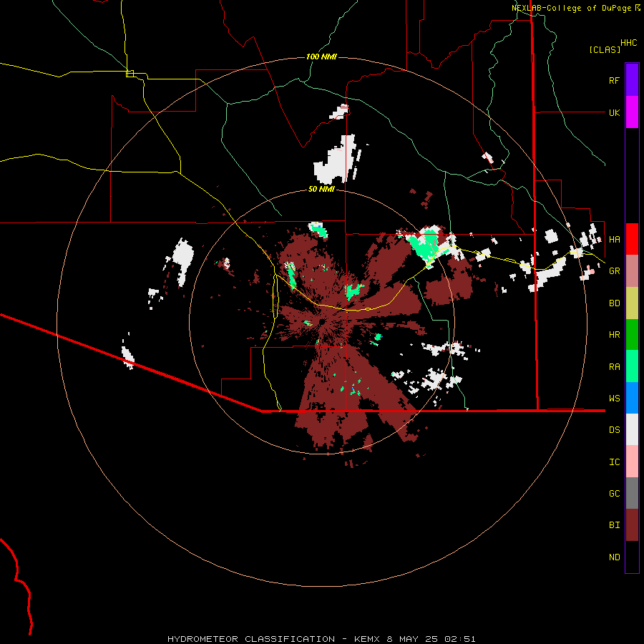644x644 pixels.
Task: Pick the HR dark green legend swatch
Action: pos(632,335)
